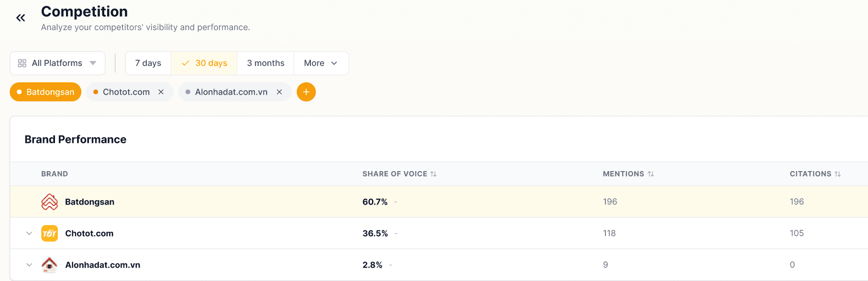Collapse sidebar with double chevron icon
The image size is (868, 281).
tap(21, 18)
